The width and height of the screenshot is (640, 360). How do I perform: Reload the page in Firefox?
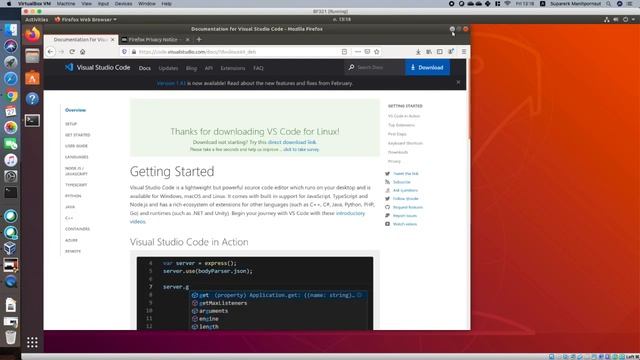pyautogui.click(x=72, y=52)
